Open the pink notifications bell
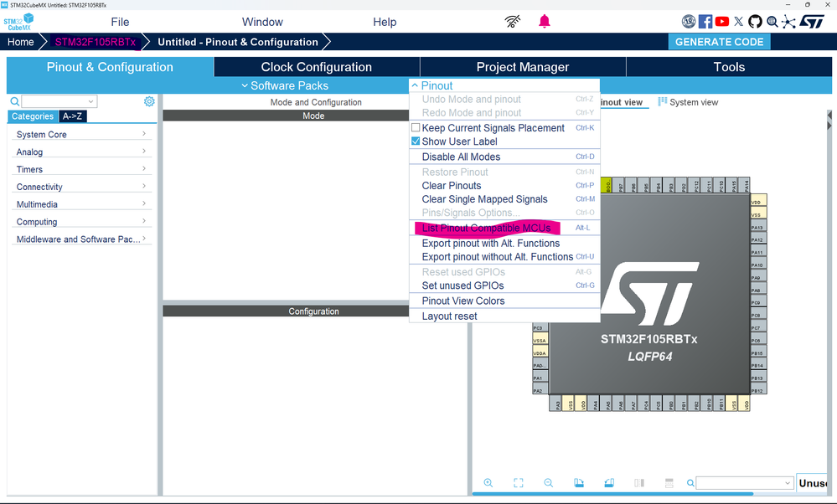This screenshot has width=837, height=504. coord(545,21)
